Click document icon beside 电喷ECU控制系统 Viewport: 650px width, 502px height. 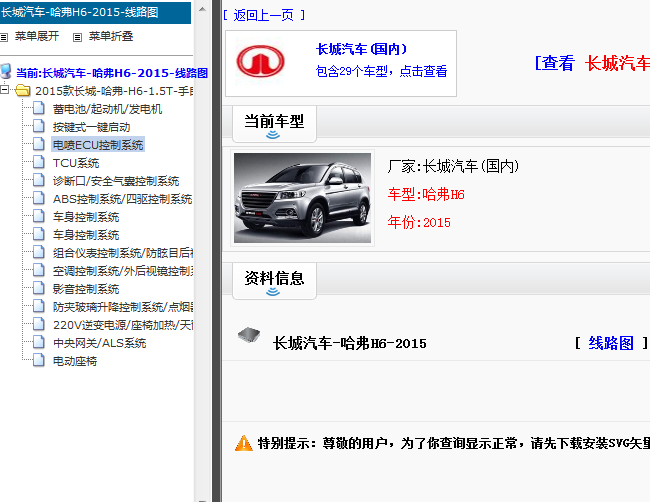(39, 144)
